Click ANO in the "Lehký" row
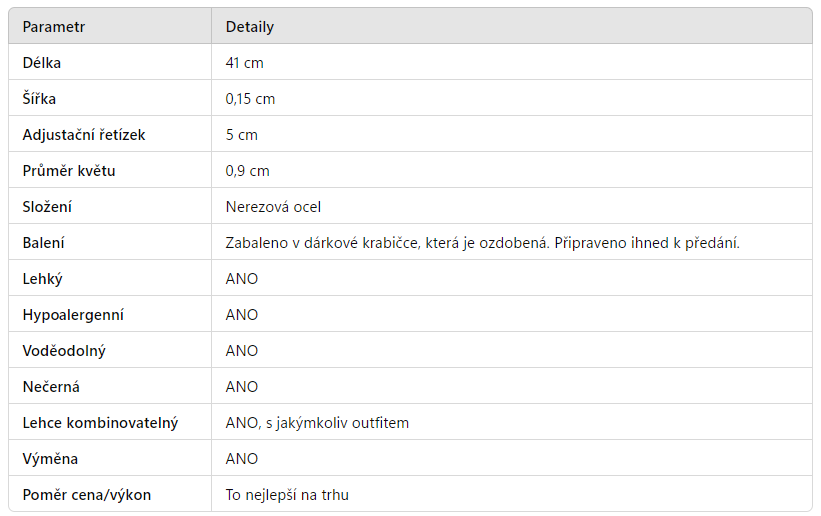The width and height of the screenshot is (821, 516). point(242,279)
